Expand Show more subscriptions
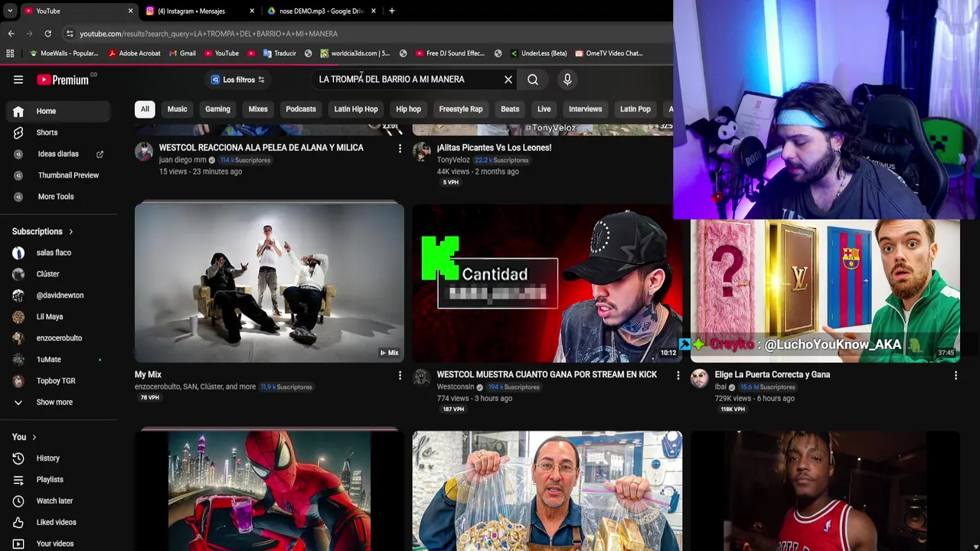Viewport: 980px width, 551px height. pyautogui.click(x=58, y=403)
